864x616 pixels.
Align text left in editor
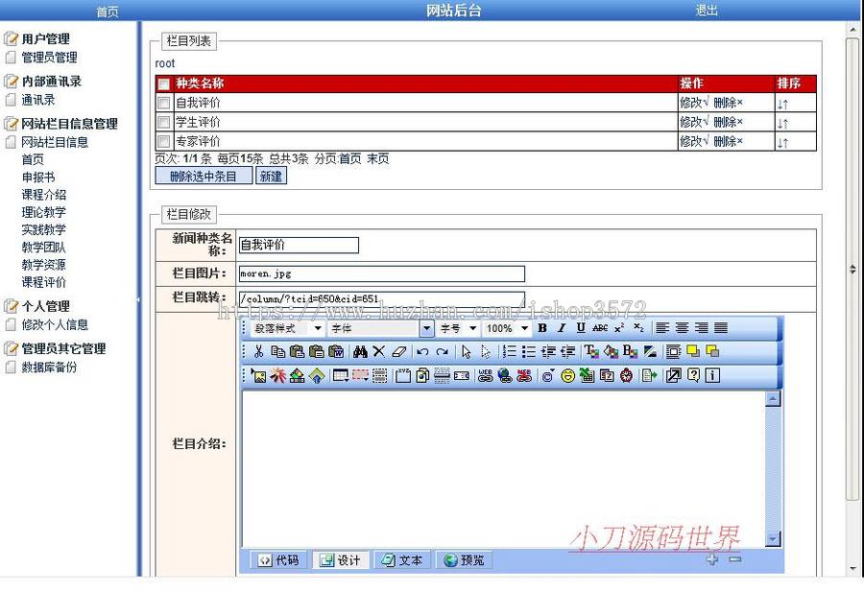pyautogui.click(x=662, y=328)
